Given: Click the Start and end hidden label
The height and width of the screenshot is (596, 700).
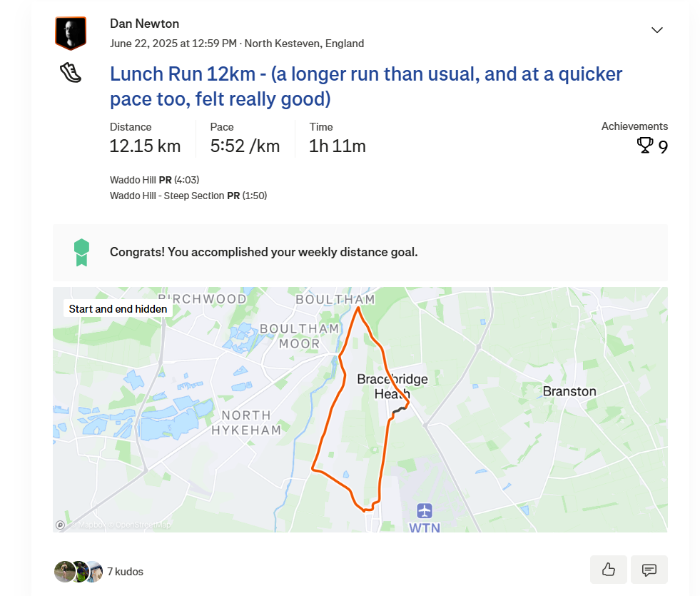Looking at the screenshot, I should (x=118, y=309).
